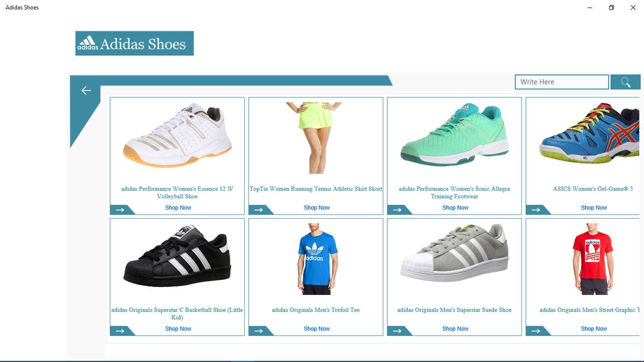Click the arrow icon under the Men's Trefoil Tee
The height and width of the screenshot is (362, 644).
pyautogui.click(x=258, y=331)
